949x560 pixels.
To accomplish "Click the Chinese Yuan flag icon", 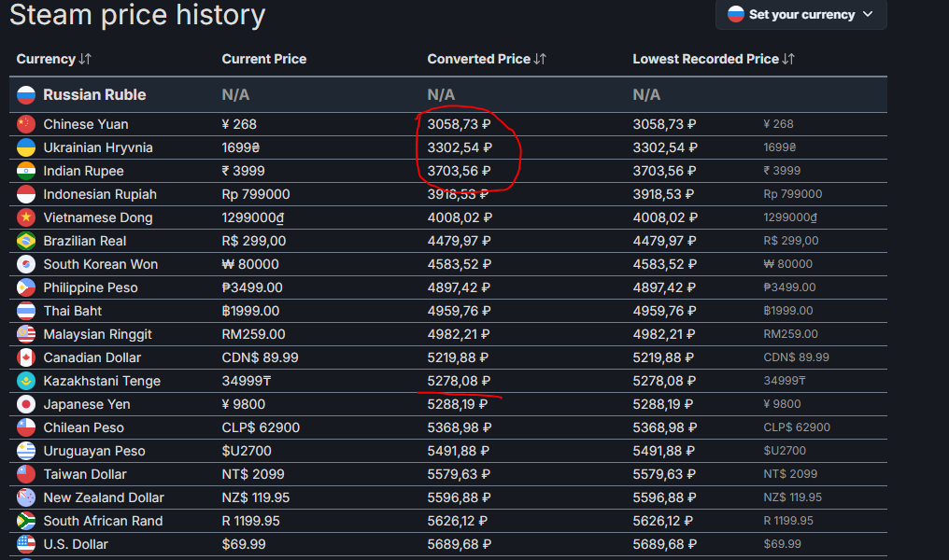I will [26, 124].
